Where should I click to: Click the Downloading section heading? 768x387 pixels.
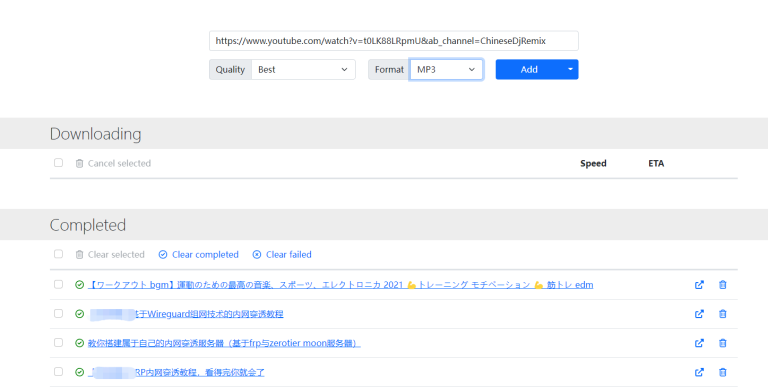pyautogui.click(x=96, y=134)
